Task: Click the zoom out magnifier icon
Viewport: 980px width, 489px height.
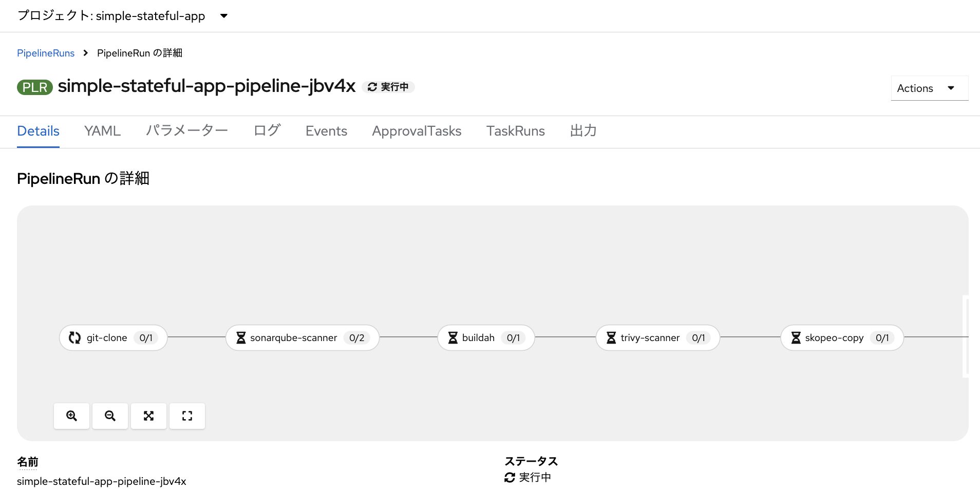Action: (110, 416)
